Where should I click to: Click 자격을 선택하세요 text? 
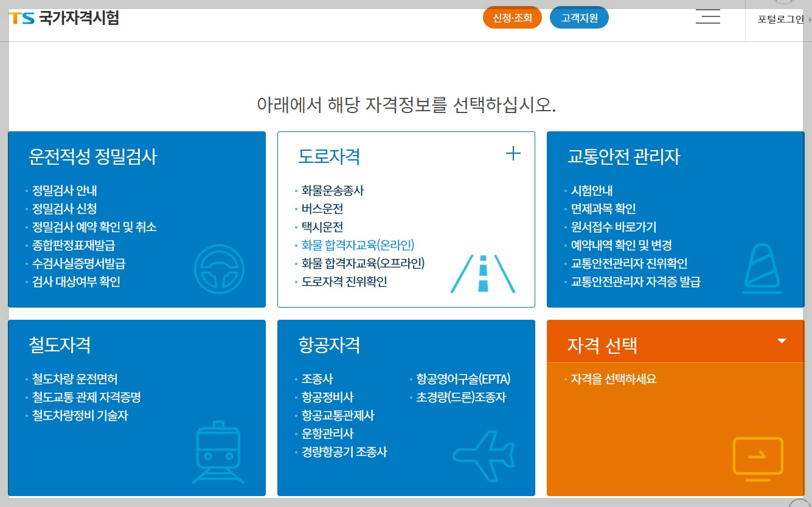coord(614,379)
